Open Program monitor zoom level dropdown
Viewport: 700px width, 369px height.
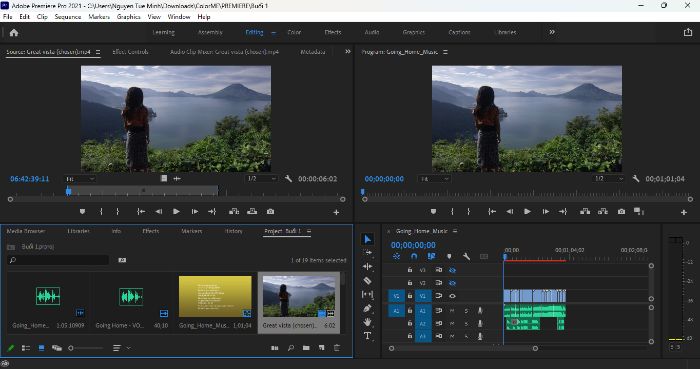[434, 179]
